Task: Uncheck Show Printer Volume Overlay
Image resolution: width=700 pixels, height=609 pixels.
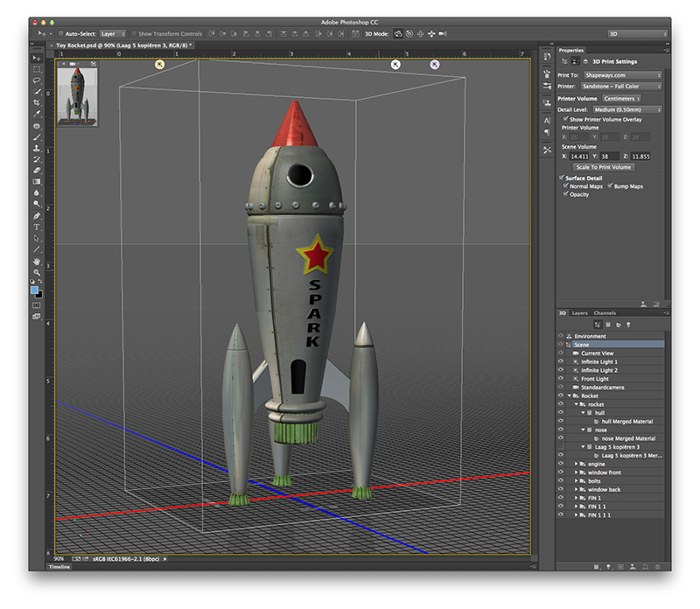Action: coord(565,119)
